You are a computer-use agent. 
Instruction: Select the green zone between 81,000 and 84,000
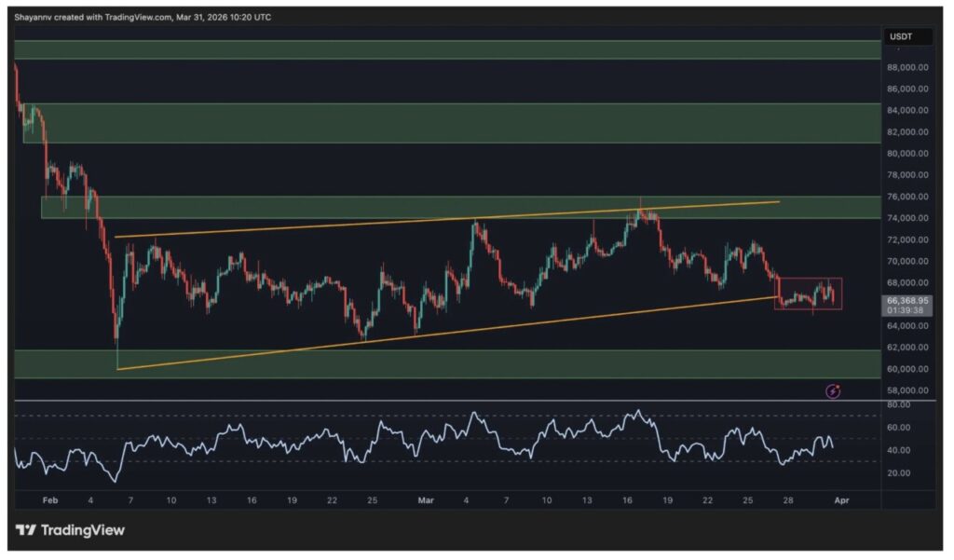tap(447, 123)
